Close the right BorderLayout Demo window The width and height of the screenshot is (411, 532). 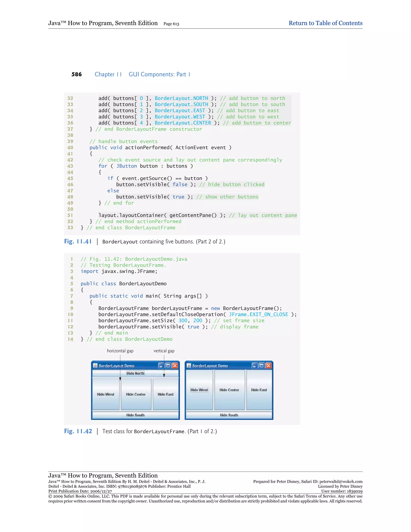pyautogui.click(x=268, y=366)
